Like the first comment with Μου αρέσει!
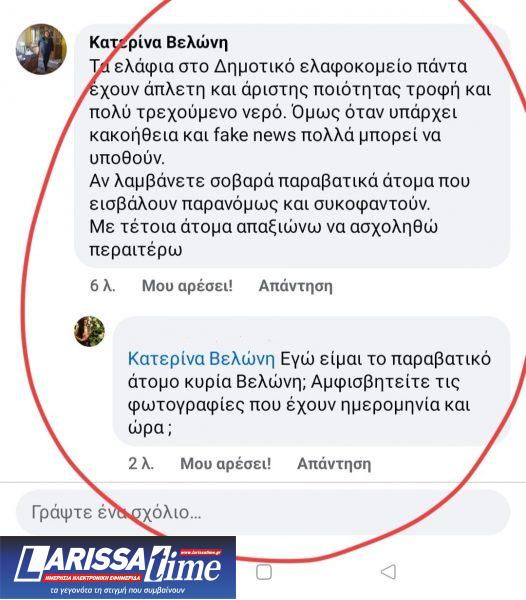Viewport: 526px width, 600px height. pyautogui.click(x=187, y=286)
